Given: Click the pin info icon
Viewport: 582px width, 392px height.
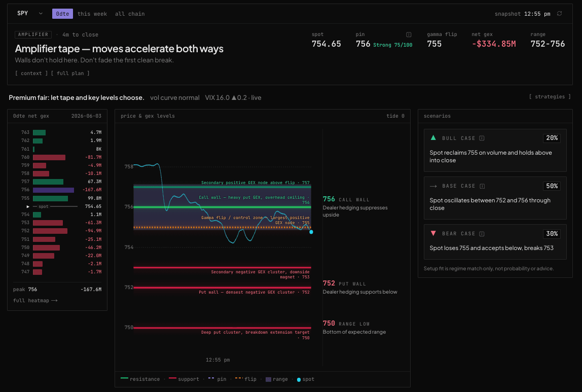Looking at the screenshot, I should (409, 34).
